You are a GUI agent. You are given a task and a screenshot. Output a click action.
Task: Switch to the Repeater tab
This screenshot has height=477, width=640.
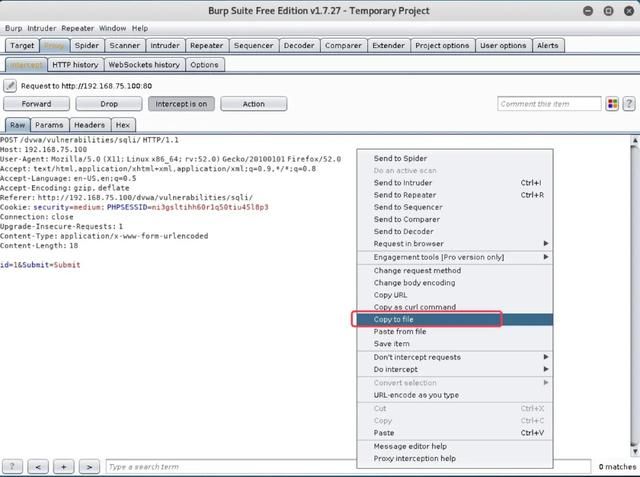click(206, 46)
